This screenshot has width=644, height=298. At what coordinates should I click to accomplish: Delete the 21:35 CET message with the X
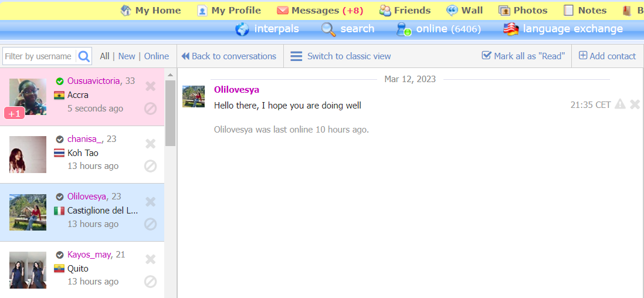click(x=635, y=104)
